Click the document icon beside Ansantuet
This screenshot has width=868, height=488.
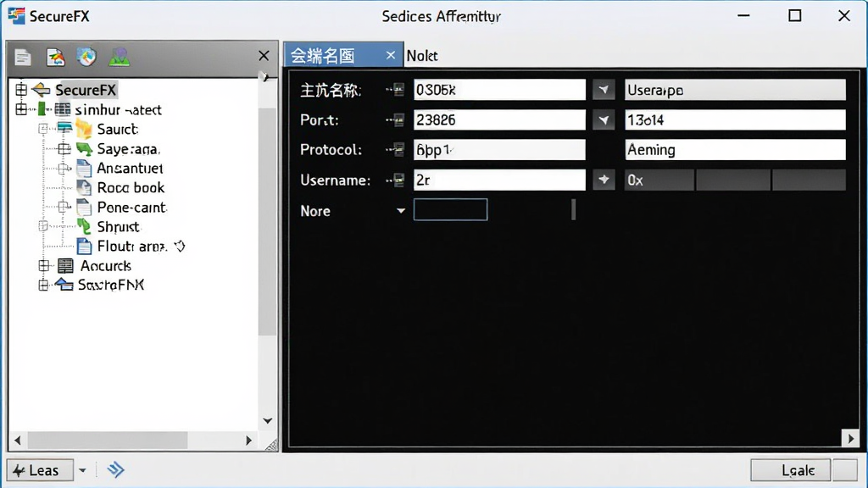[x=84, y=169]
